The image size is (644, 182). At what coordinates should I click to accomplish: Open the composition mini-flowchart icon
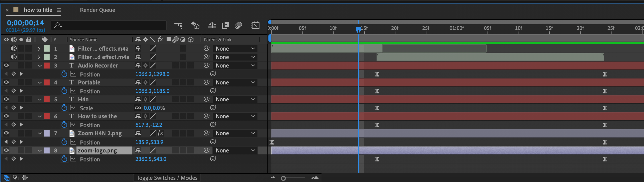178,25
